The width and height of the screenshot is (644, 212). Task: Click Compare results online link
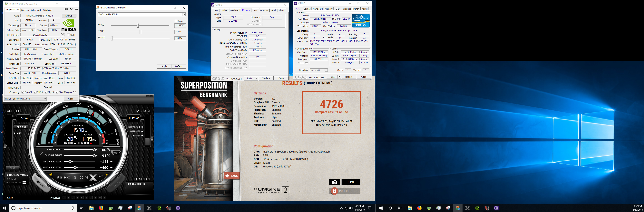point(331,112)
